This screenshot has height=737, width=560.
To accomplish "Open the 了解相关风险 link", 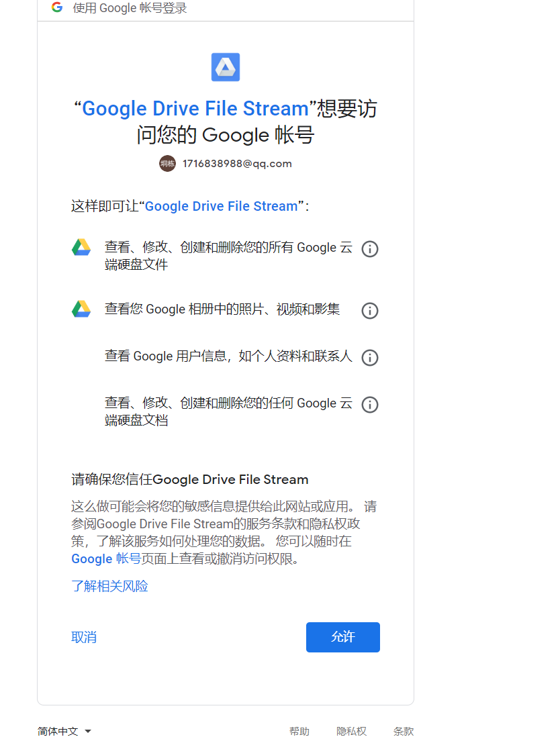I will click(x=109, y=586).
